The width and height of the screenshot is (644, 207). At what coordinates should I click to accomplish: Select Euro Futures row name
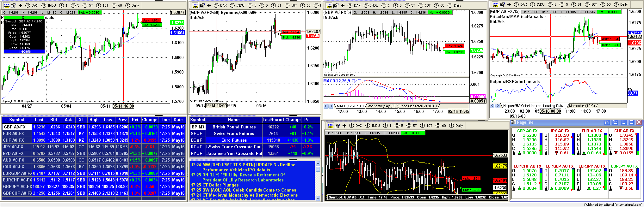[x=234, y=140]
